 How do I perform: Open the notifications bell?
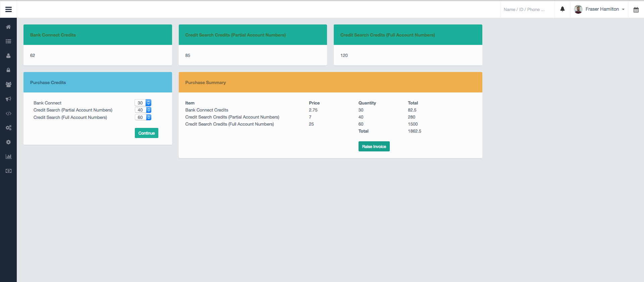pyautogui.click(x=562, y=9)
